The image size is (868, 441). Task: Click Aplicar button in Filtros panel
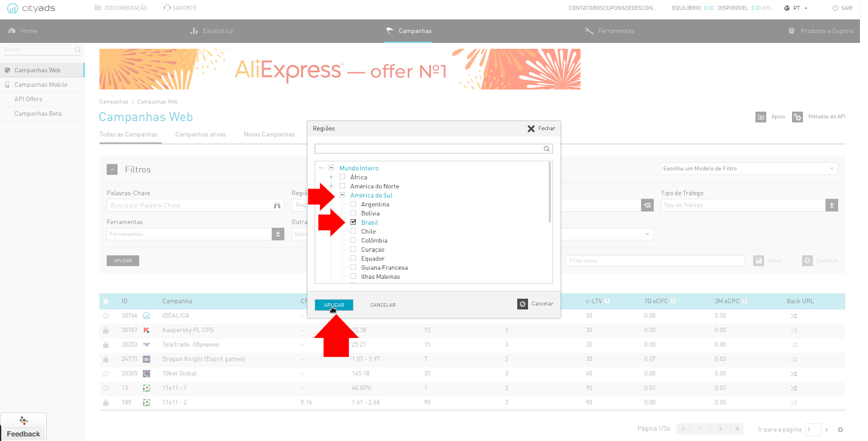click(x=123, y=261)
